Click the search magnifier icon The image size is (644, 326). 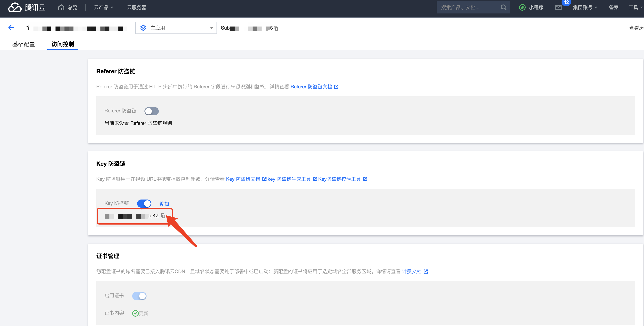coord(503,8)
